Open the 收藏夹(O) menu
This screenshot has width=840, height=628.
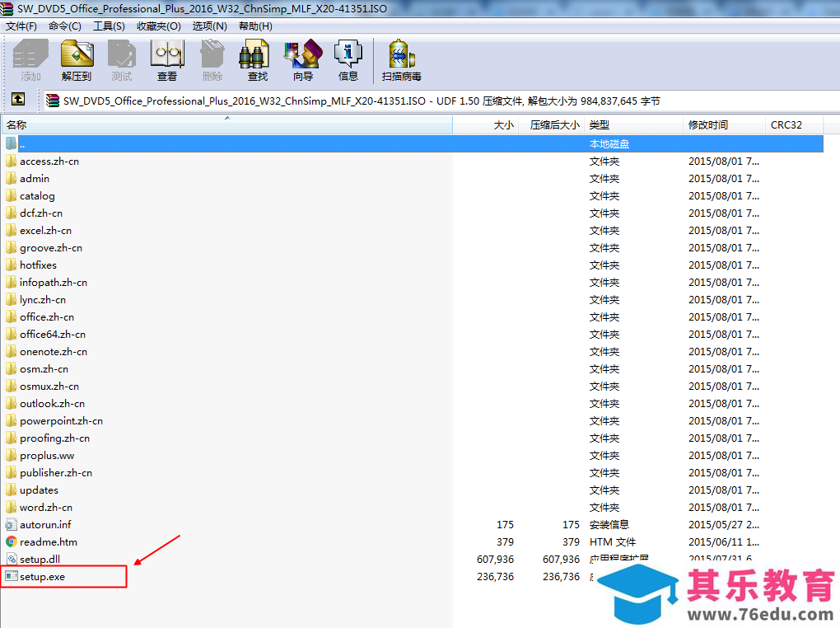tap(159, 26)
